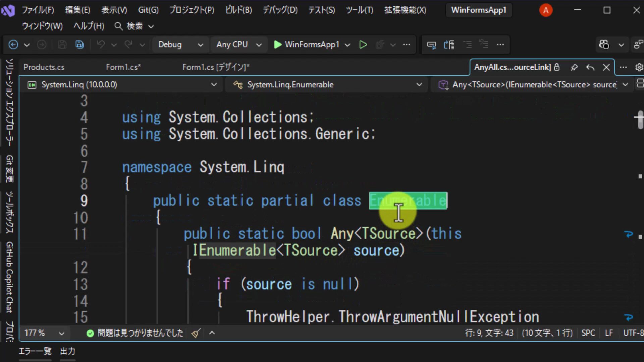Screen dimensions: 644x362
Task: Click the GitHub Copilot icon in toolbar
Action: 604,44
